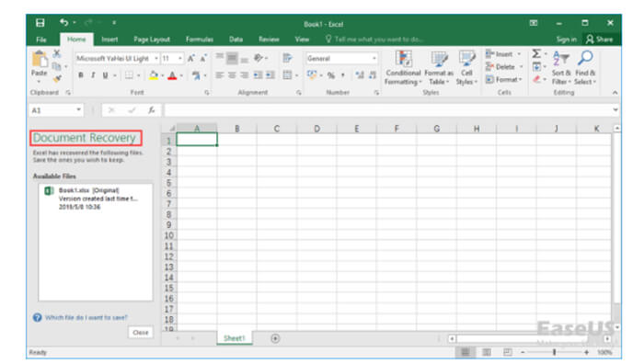This screenshot has height=364, width=644.
Task: Increase font size with larger A
Action: pos(191,59)
